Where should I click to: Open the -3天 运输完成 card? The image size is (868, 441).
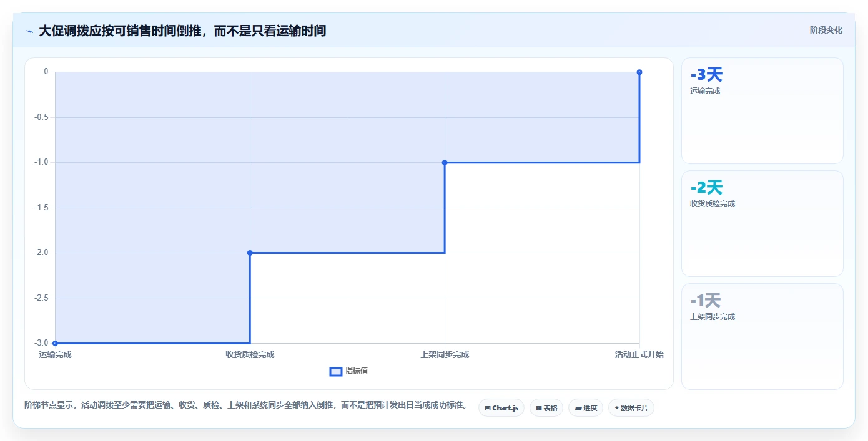point(762,111)
